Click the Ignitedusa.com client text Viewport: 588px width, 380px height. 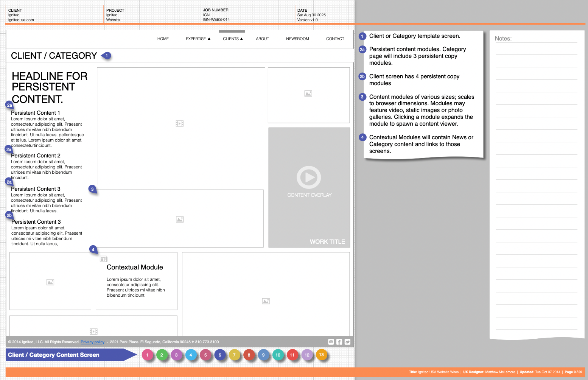[21, 20]
